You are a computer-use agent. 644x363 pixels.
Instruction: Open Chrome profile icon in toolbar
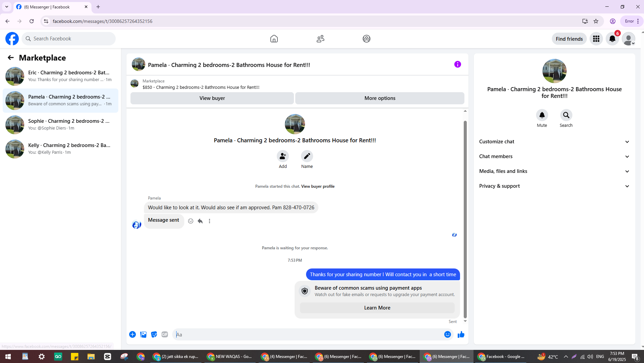613,21
